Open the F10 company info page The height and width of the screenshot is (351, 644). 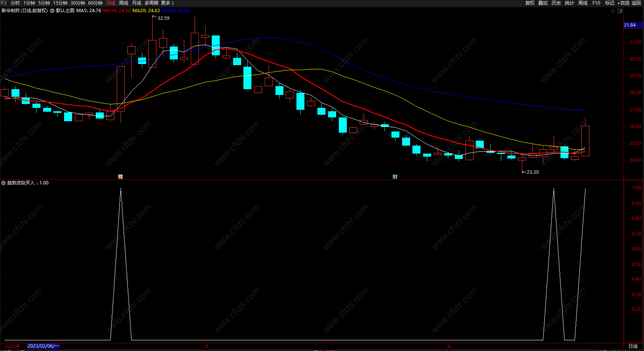pos(596,3)
